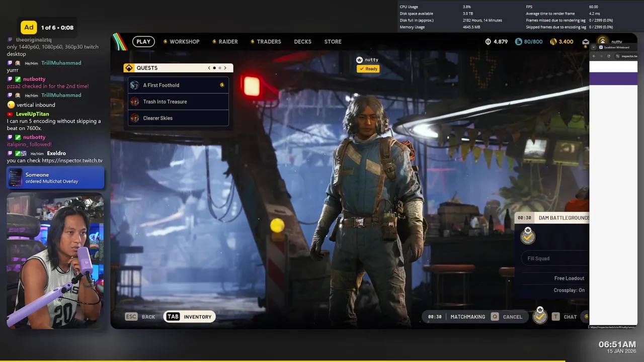644x362 pixels.
Task: Click Trash Into Treasure quest portrait icon
Action: (x=134, y=102)
